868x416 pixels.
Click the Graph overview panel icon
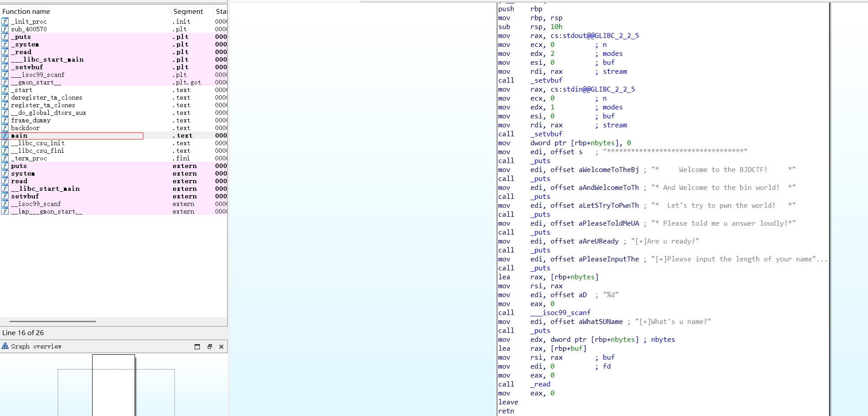5,346
